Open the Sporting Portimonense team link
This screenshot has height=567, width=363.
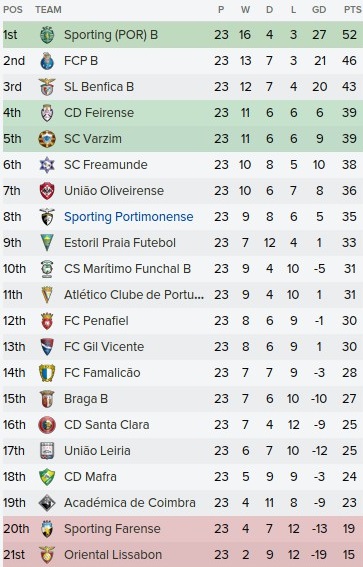[x=129, y=217]
